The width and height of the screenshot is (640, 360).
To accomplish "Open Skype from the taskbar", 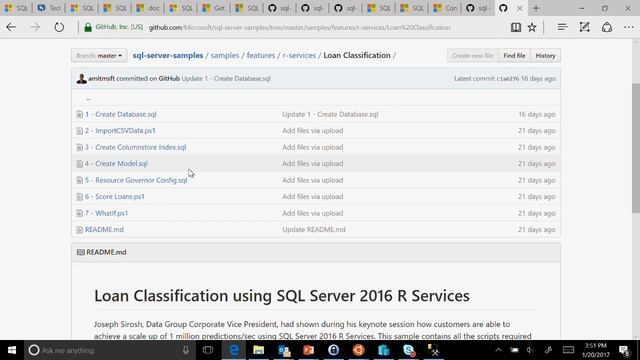I will click(409, 350).
